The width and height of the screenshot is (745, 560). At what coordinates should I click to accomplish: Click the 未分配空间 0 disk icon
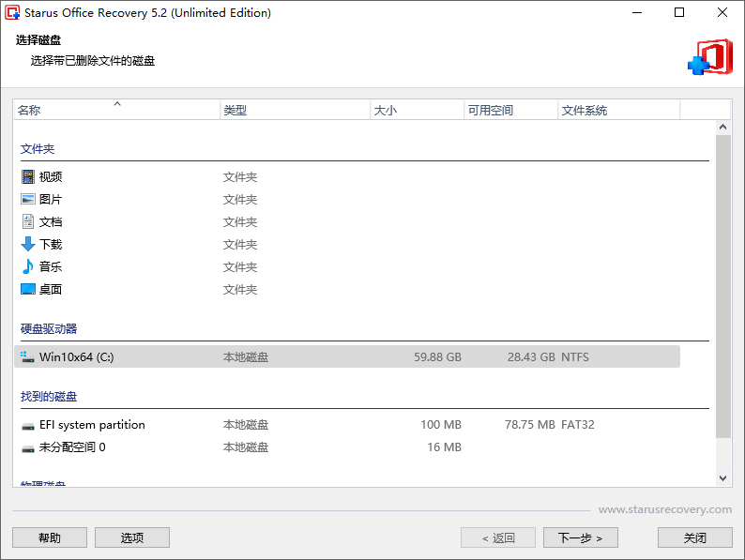(28, 448)
